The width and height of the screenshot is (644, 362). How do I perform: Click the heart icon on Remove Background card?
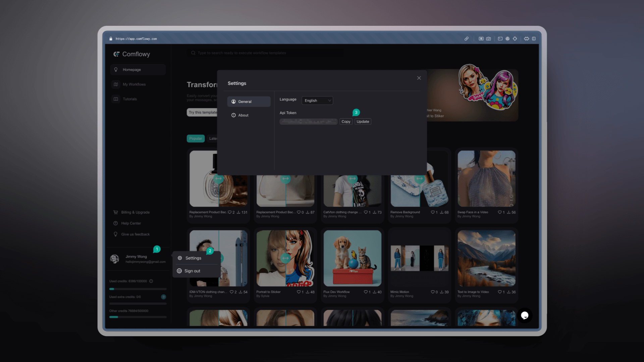pyautogui.click(x=433, y=213)
